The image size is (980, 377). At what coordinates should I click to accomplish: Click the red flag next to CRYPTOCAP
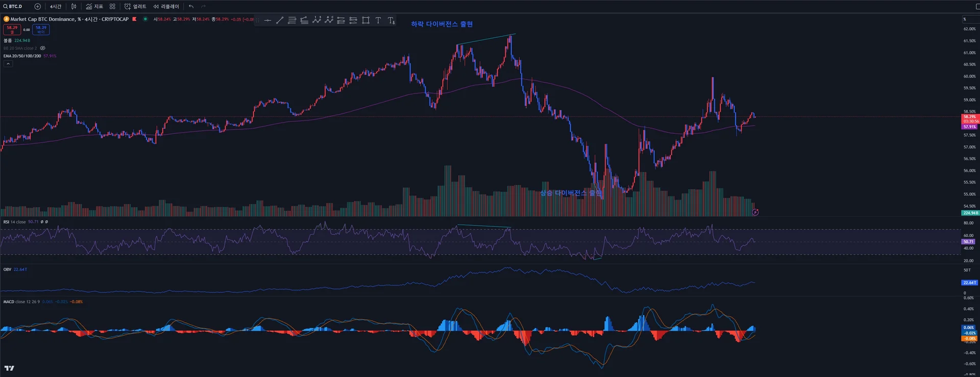pyautogui.click(x=134, y=19)
